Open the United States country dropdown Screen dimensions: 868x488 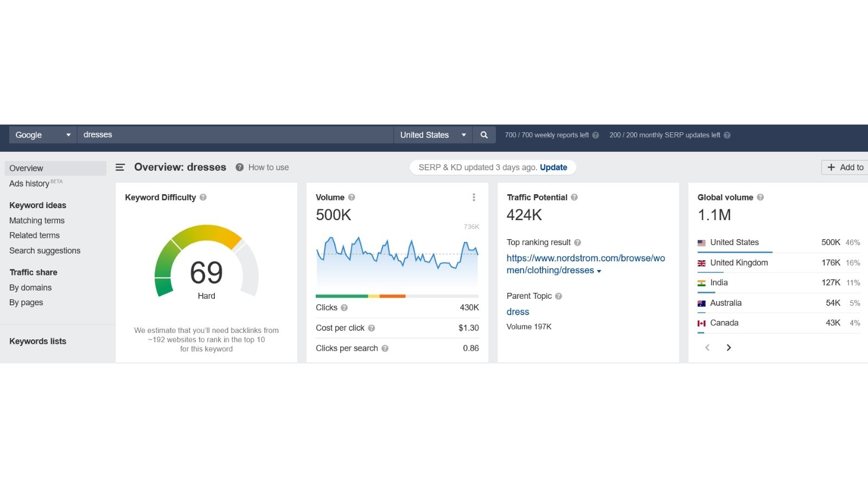432,135
